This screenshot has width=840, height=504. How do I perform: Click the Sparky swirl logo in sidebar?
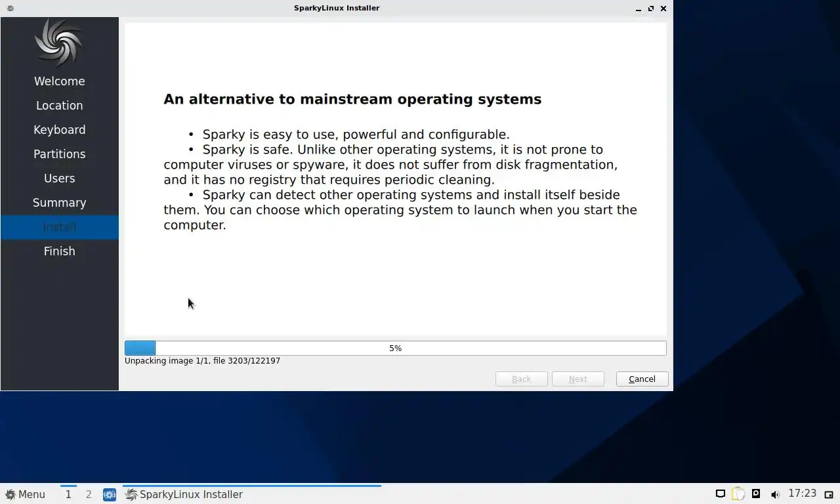(x=59, y=43)
